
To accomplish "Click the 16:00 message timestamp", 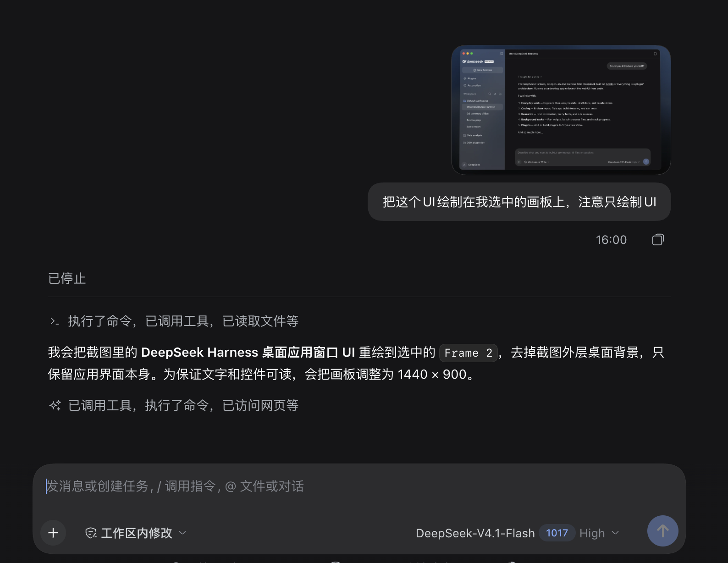I will click(x=611, y=240).
